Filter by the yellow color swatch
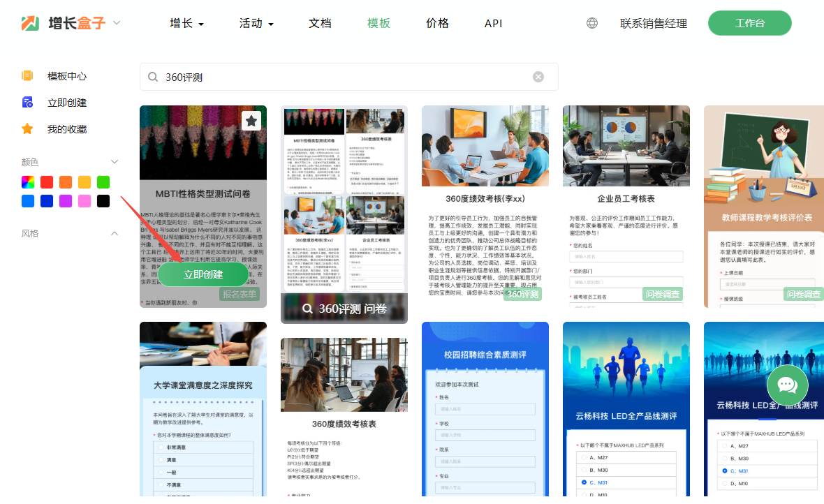 click(x=84, y=182)
